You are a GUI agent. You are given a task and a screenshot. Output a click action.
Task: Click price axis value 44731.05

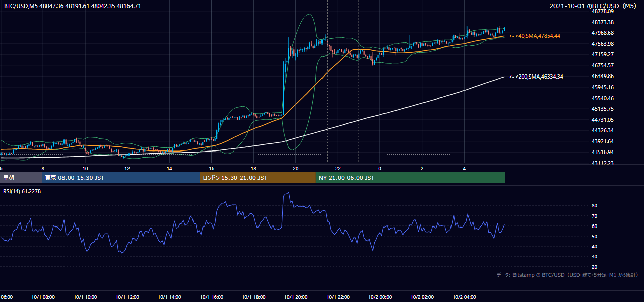pyautogui.click(x=602, y=120)
